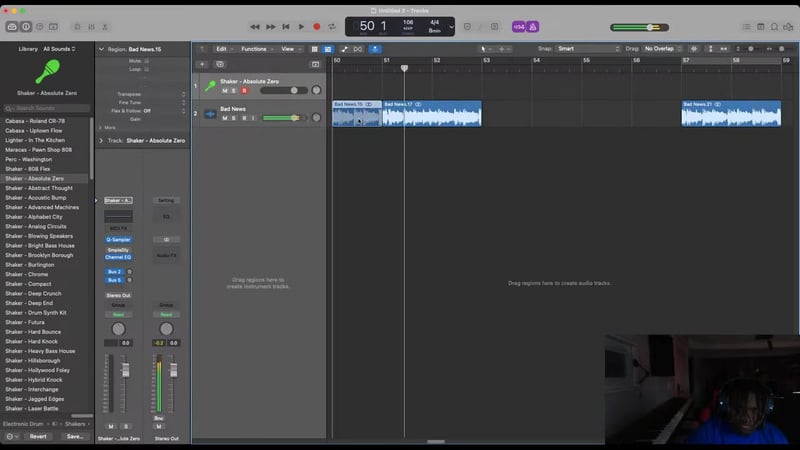Open the Bus 2 send slot

tap(114, 271)
